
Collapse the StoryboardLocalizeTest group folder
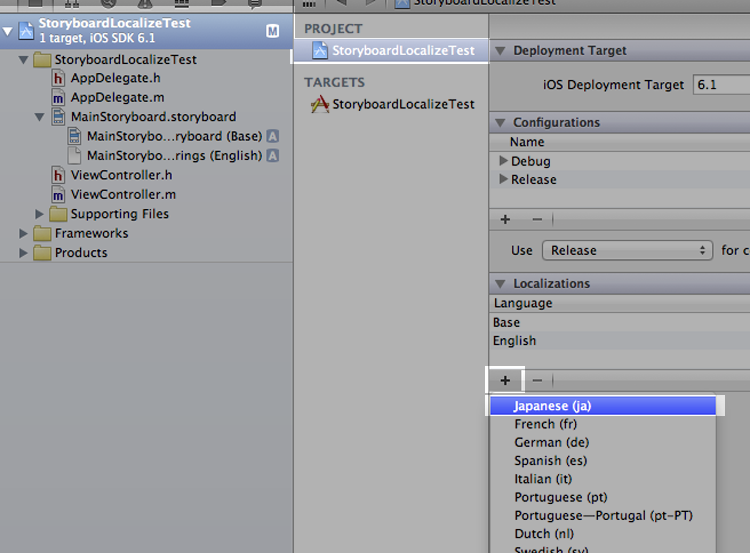[x=23, y=60]
